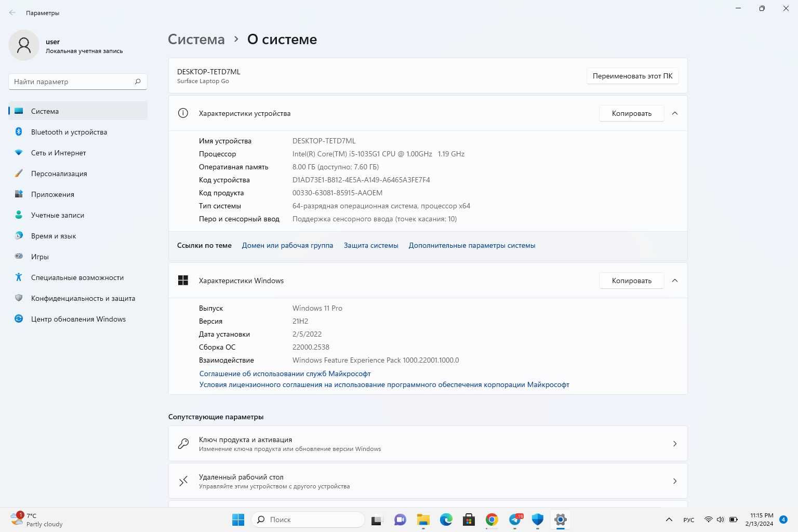Viewport: 798px width, 532px height.
Task: Click the Центр обновления Windows update icon
Action: pos(19,319)
